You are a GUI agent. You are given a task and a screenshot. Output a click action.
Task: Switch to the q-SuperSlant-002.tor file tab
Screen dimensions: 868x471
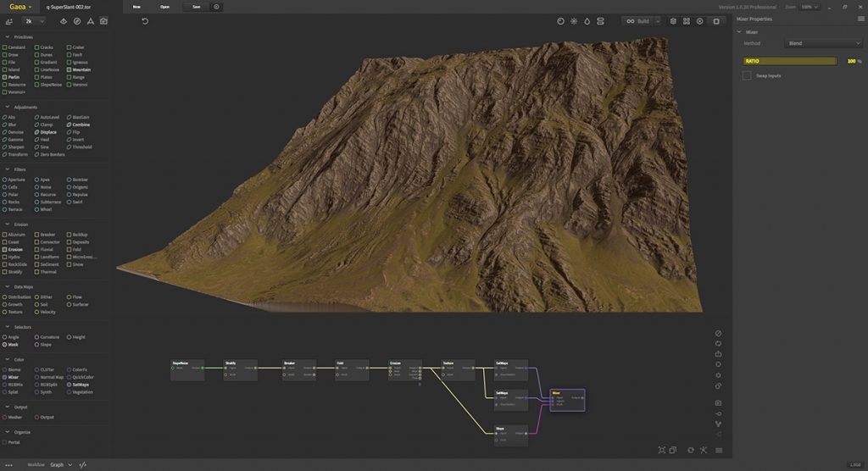coord(68,7)
